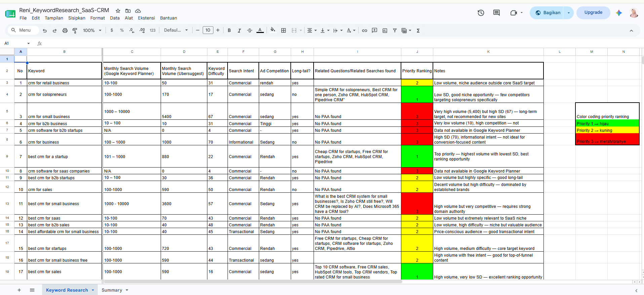
Task: Open the Bantuan menu
Action: pyautogui.click(x=168, y=18)
